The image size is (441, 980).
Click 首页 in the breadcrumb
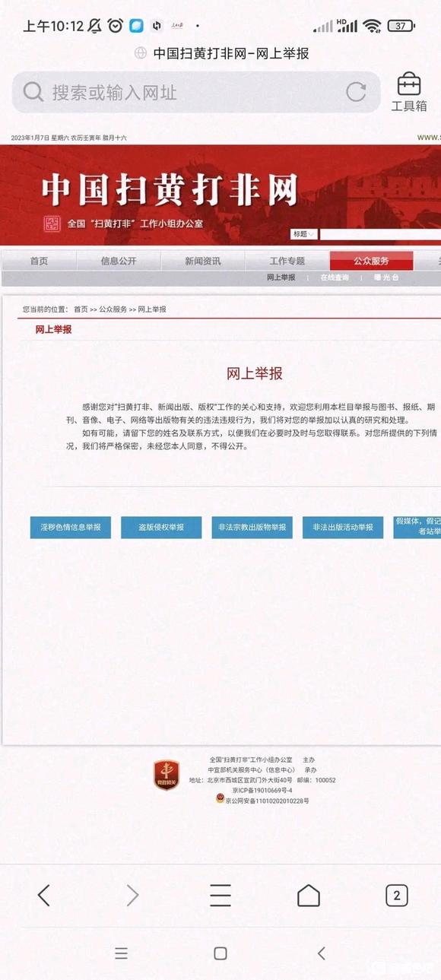(x=81, y=309)
